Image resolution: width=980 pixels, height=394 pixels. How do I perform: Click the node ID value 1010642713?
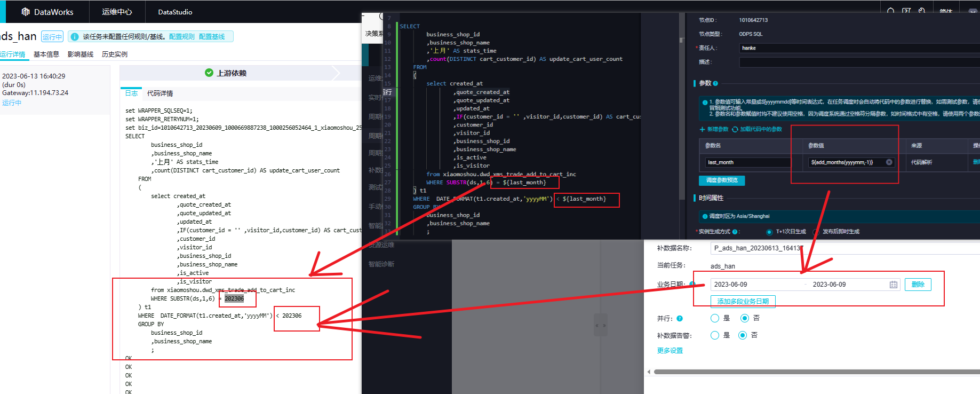(753, 20)
